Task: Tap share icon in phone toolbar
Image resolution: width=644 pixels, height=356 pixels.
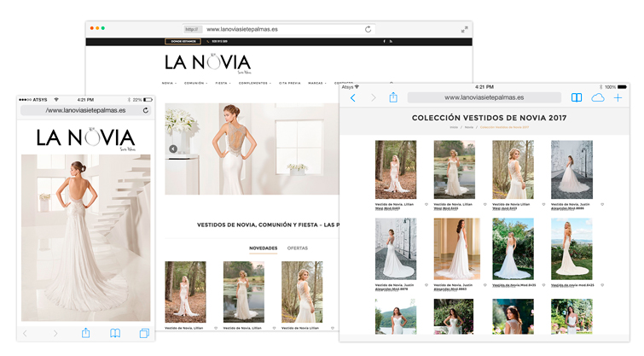Action: click(x=85, y=333)
